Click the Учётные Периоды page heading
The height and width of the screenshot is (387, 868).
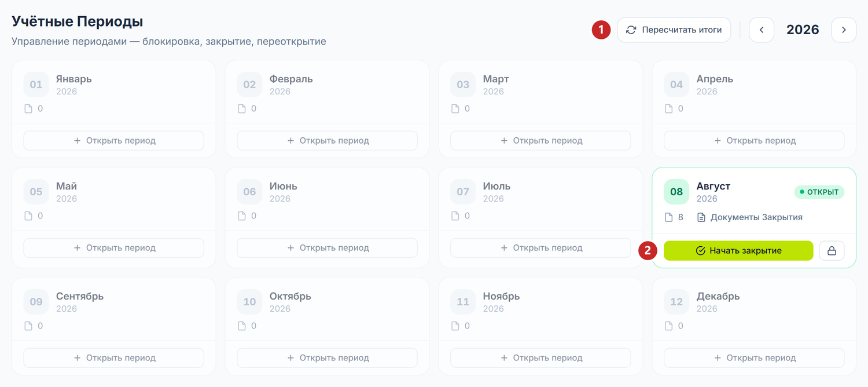pyautogui.click(x=78, y=22)
